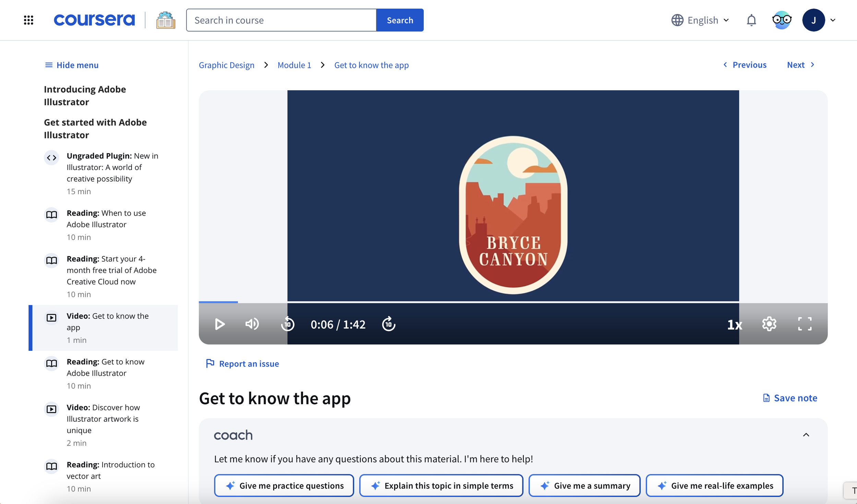Image resolution: width=857 pixels, height=504 pixels.
Task: Click the coach logo text
Action: pos(233,435)
